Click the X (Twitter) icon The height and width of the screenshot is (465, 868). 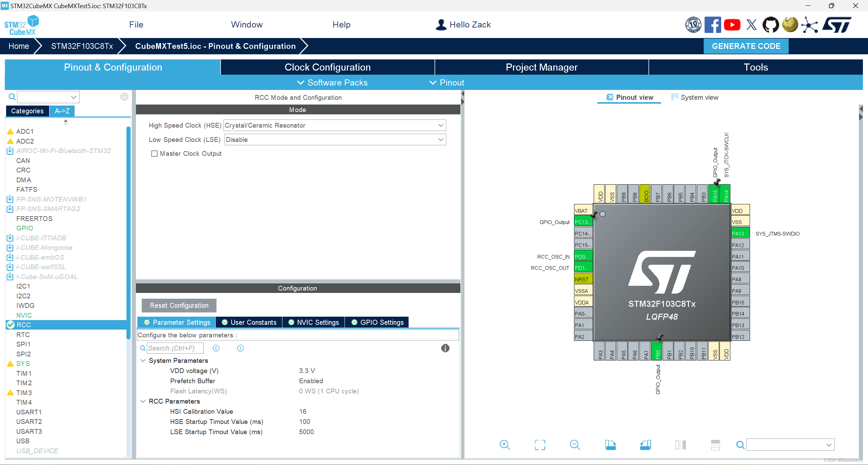(x=751, y=25)
